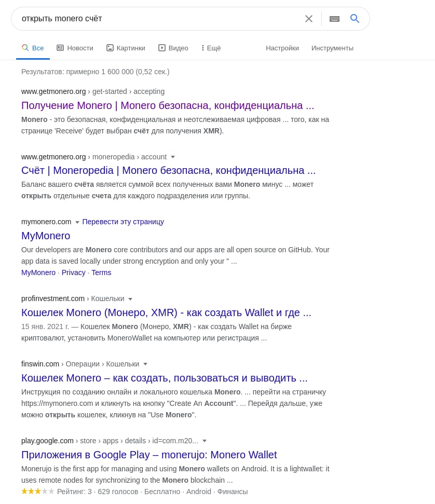Switch to the Картинки tab
The height and width of the screenshot is (504, 435).
coord(126,48)
